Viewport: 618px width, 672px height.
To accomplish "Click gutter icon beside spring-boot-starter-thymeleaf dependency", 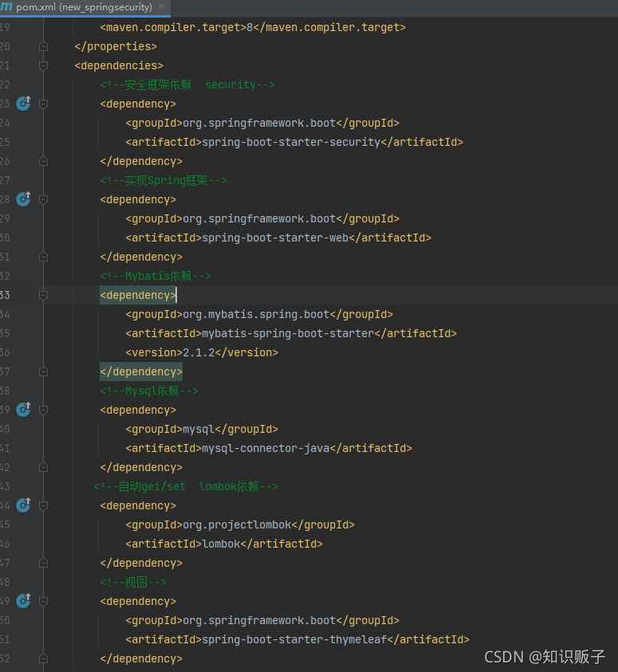I will (x=24, y=600).
